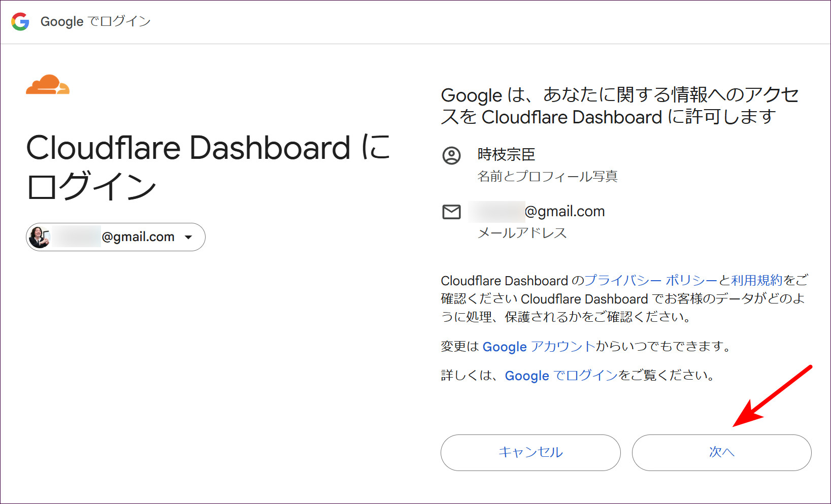The height and width of the screenshot is (504, 831).
Task: Click the heading about Google allowing access
Action: click(620, 106)
